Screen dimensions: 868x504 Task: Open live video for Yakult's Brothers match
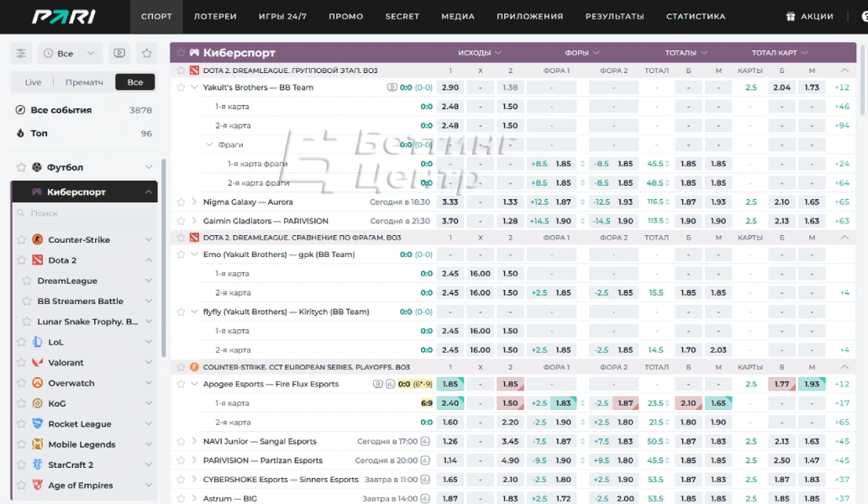click(392, 87)
